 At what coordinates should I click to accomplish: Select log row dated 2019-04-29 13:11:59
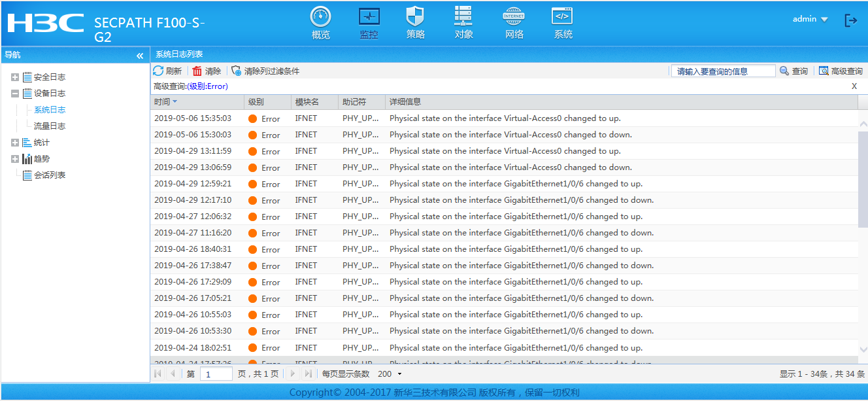[504, 151]
